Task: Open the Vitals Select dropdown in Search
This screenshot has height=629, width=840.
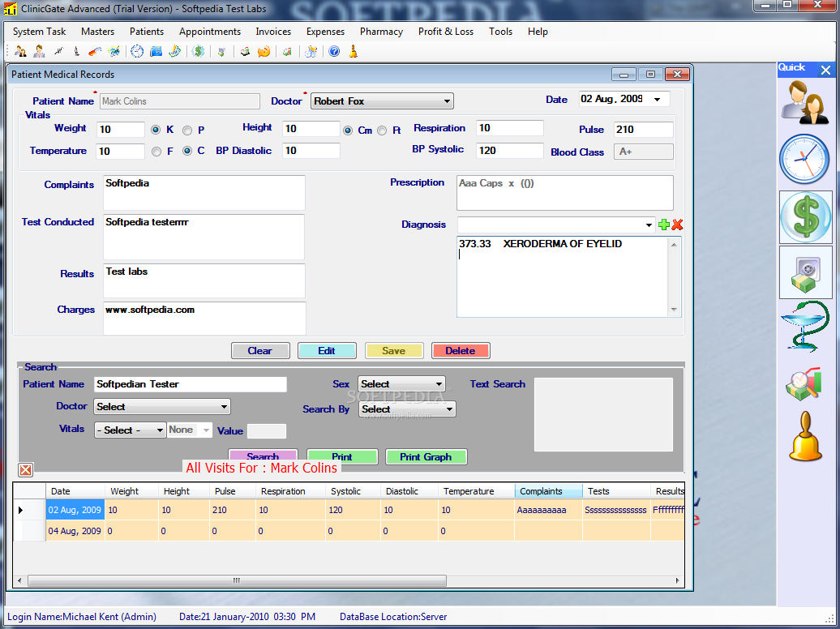Action: [x=131, y=430]
